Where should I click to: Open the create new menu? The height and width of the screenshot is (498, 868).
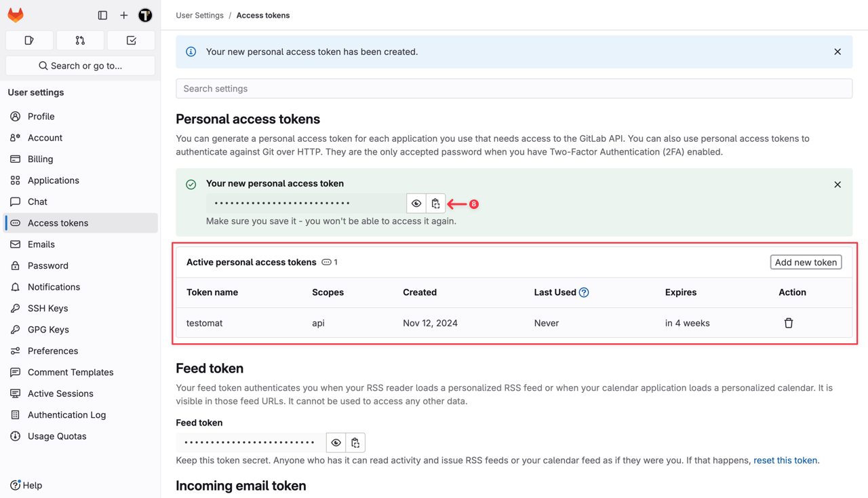click(123, 14)
